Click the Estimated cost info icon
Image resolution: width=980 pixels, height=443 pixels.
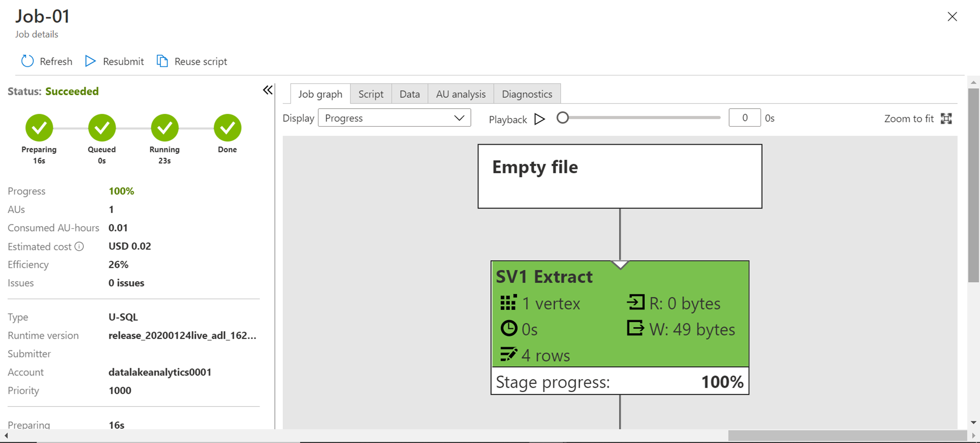pos(79,246)
